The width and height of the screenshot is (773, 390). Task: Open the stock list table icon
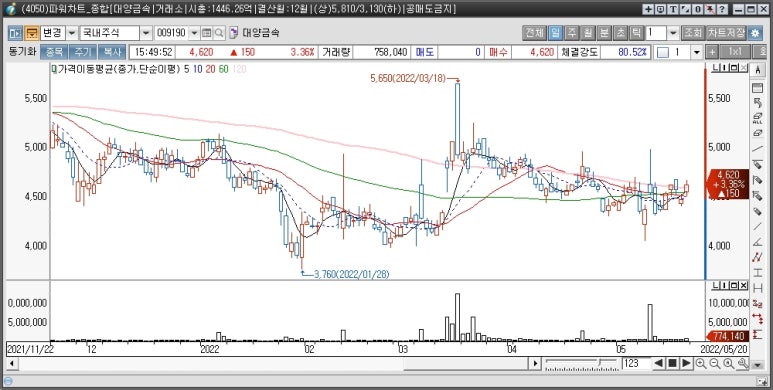207,33
